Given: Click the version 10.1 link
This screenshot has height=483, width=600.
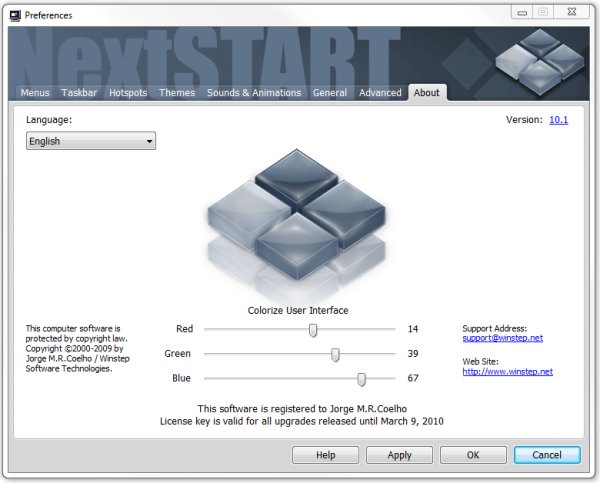Looking at the screenshot, I should pyautogui.click(x=558, y=120).
